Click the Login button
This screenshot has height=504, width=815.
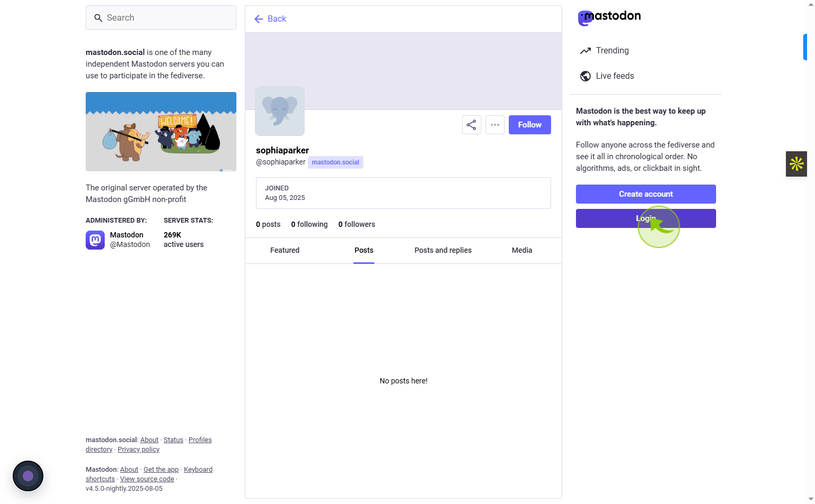(646, 218)
